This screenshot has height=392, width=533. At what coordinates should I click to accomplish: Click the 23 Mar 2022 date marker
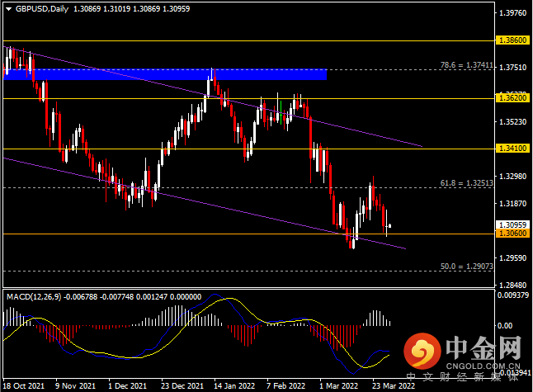pyautogui.click(x=394, y=386)
